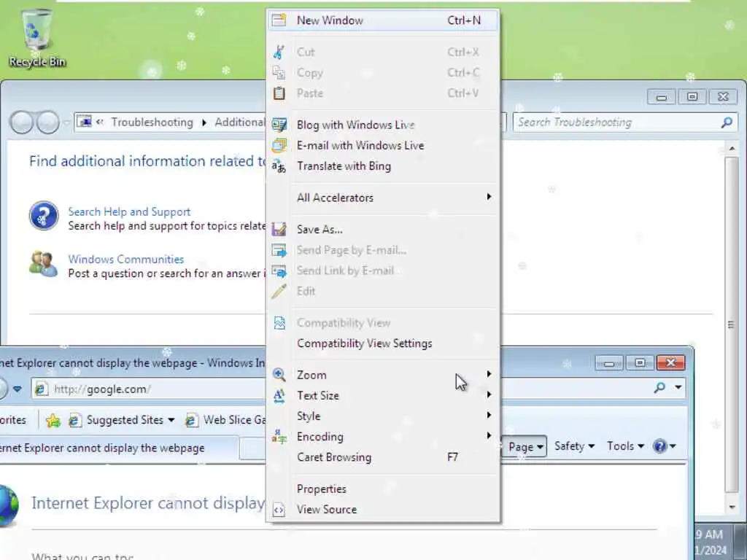
Task: Click the recent pages dropdown arrow in IE
Action: pos(18,389)
